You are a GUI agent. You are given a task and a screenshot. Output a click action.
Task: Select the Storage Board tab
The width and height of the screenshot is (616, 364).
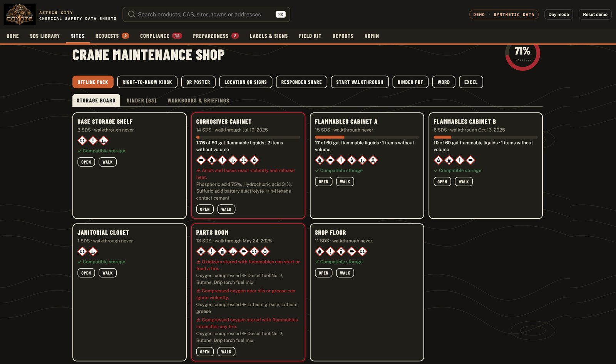click(x=96, y=100)
